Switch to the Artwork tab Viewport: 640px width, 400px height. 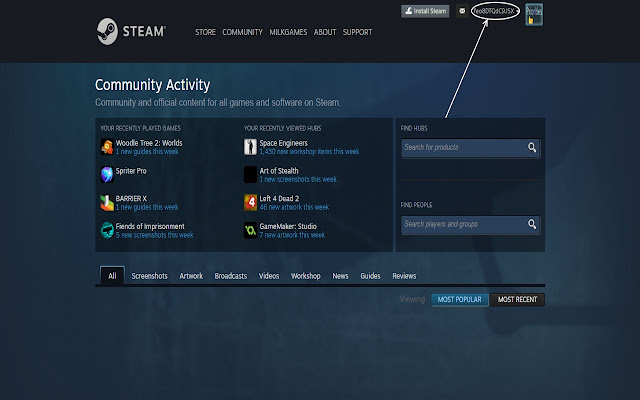click(191, 276)
